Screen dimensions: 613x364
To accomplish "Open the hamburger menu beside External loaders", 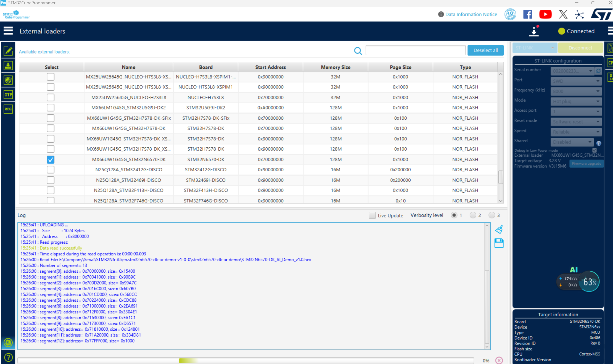I will [8, 31].
